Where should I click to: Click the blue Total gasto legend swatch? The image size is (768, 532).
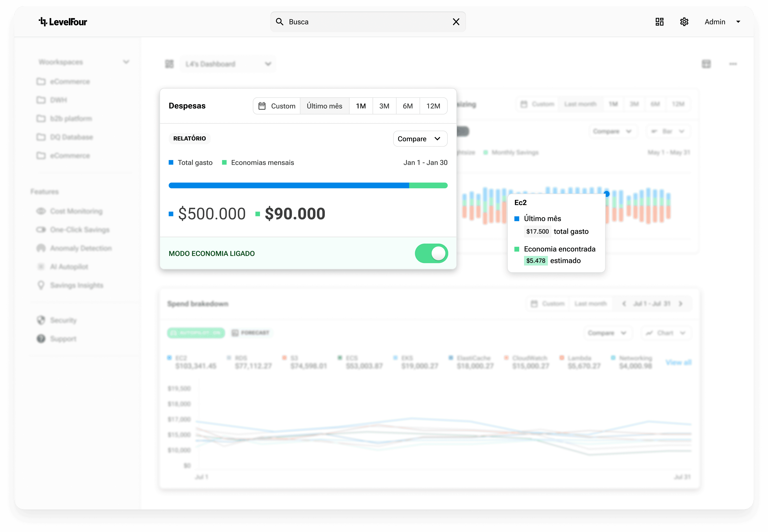coord(171,163)
